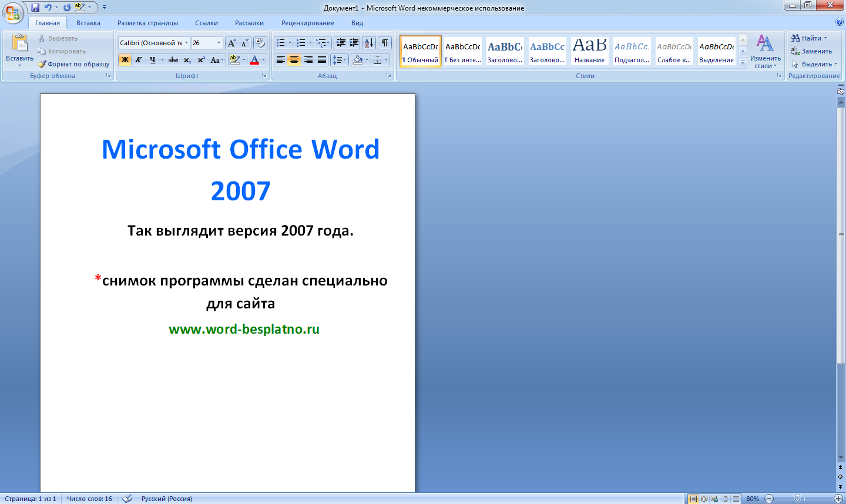Viewport: 846px width, 504px height.
Task: Zoom in with plus button
Action: point(838,499)
